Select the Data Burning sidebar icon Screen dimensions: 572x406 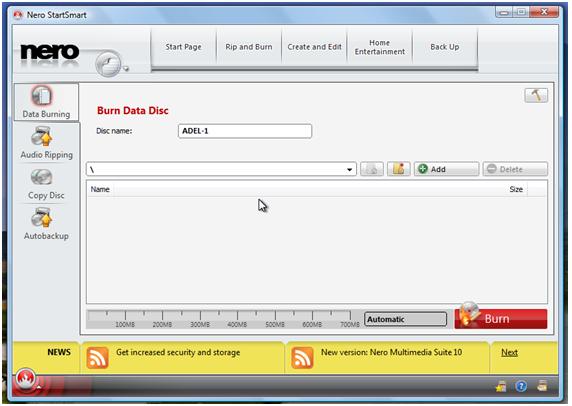pos(42,96)
